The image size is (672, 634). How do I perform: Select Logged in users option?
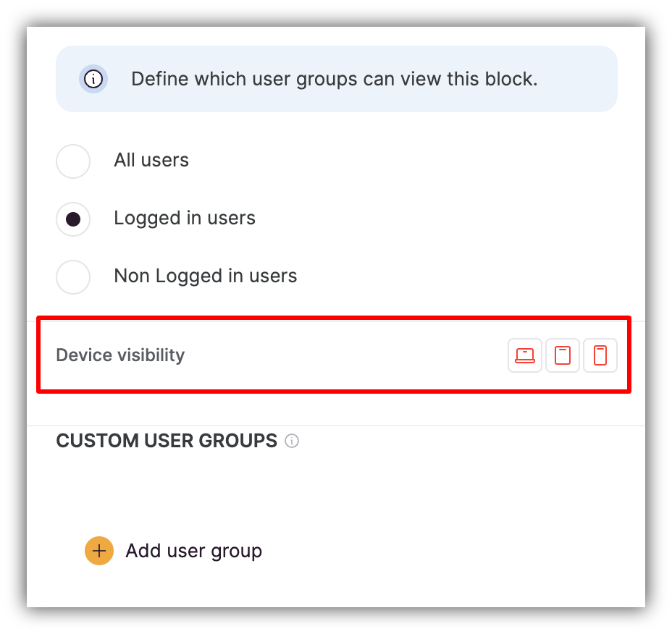(72, 219)
